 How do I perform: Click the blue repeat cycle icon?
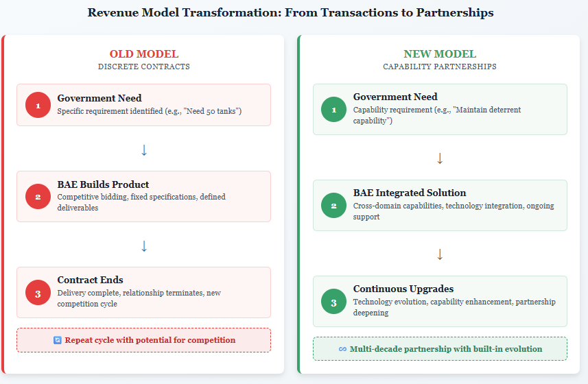coord(58,340)
